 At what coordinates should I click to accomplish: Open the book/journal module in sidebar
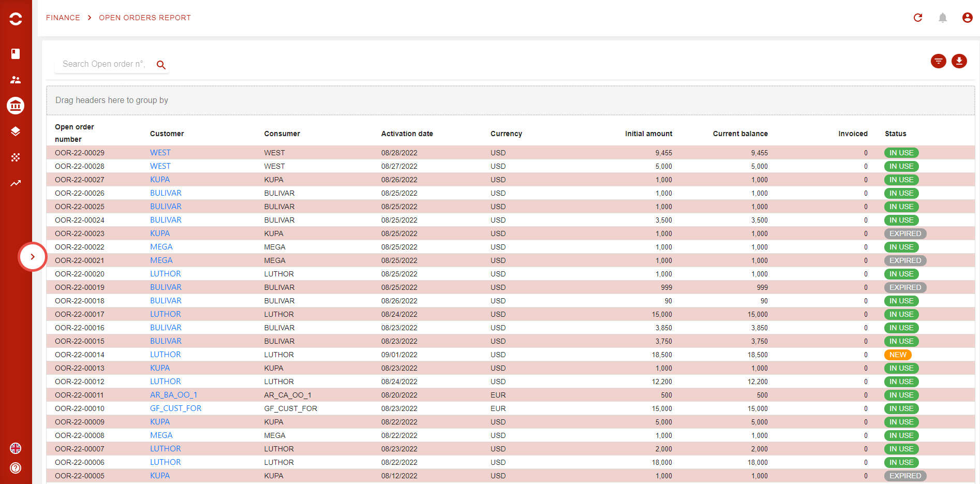16,54
